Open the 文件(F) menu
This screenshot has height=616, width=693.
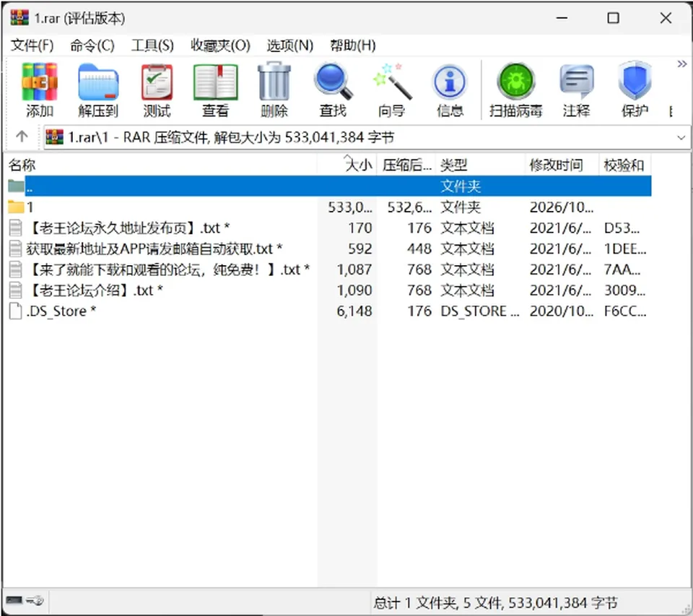32,45
